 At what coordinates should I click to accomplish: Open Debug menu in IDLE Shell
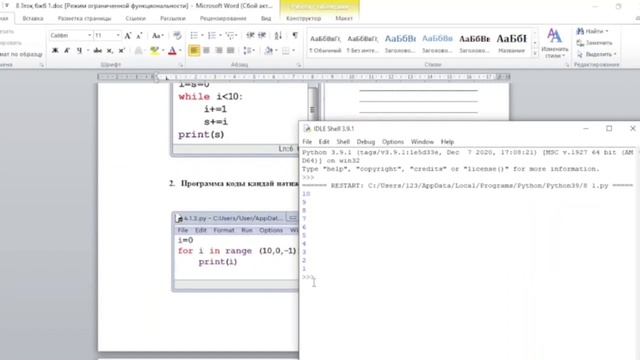[x=366, y=142]
